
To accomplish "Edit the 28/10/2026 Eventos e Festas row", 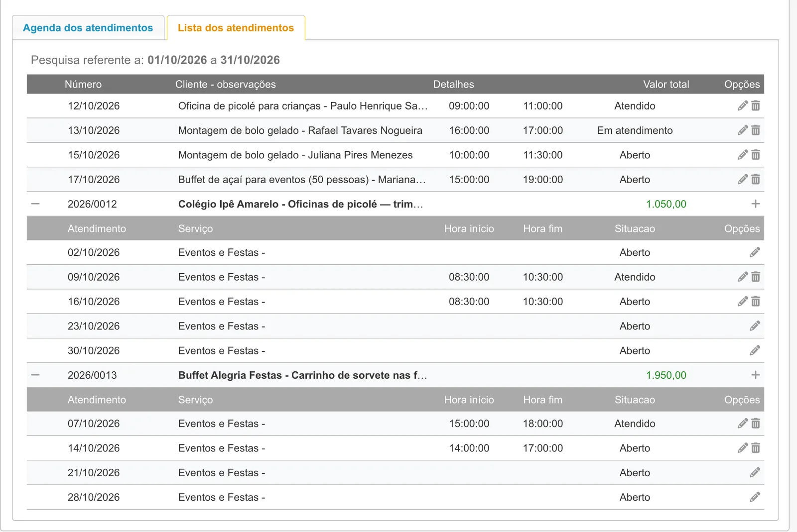I will (755, 497).
